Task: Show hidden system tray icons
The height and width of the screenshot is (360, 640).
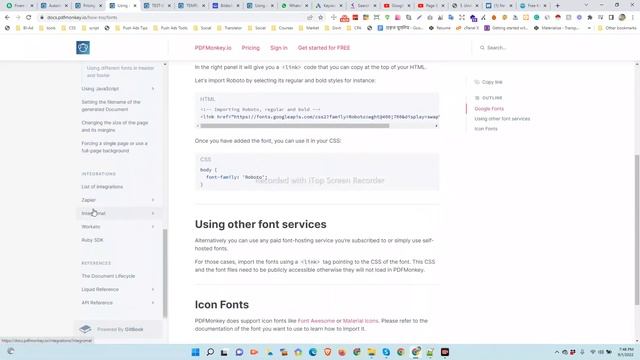Action: (556, 352)
